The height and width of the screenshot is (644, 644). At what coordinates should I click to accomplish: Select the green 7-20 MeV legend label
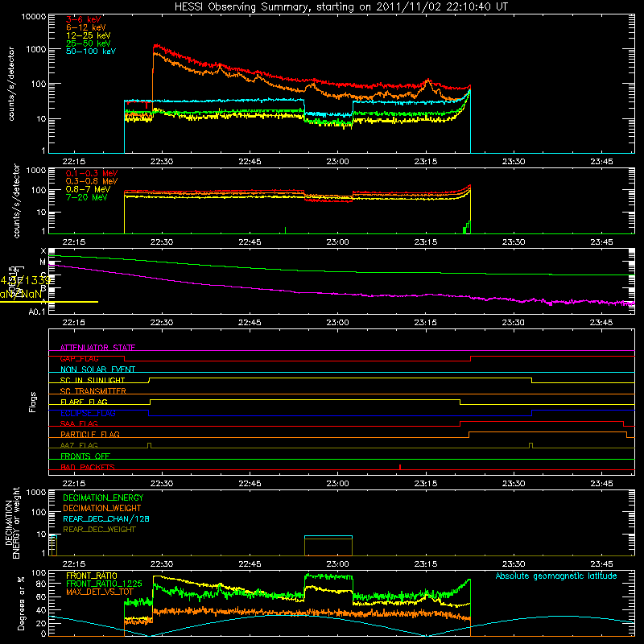tap(86, 197)
